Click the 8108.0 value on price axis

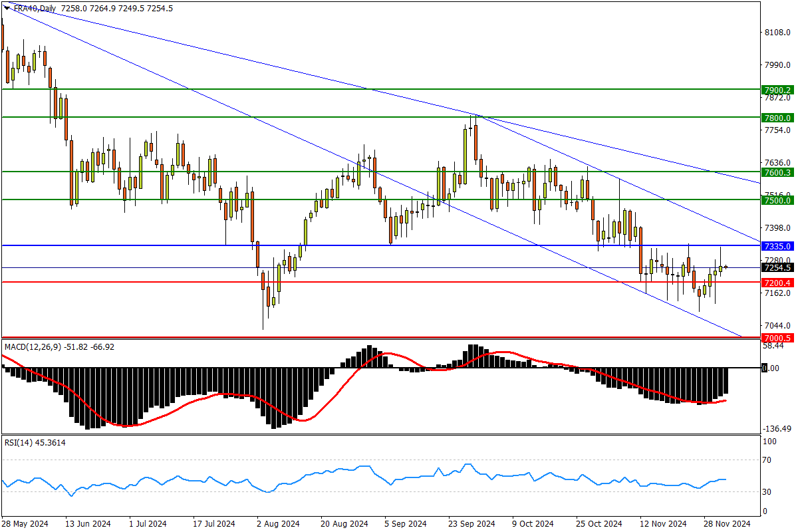[776, 32]
